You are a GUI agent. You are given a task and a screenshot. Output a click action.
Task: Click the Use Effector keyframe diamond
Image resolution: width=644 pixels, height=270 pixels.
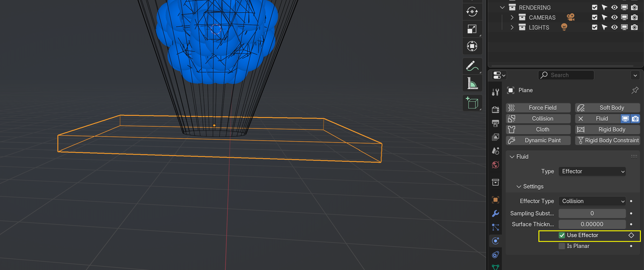coord(631,235)
